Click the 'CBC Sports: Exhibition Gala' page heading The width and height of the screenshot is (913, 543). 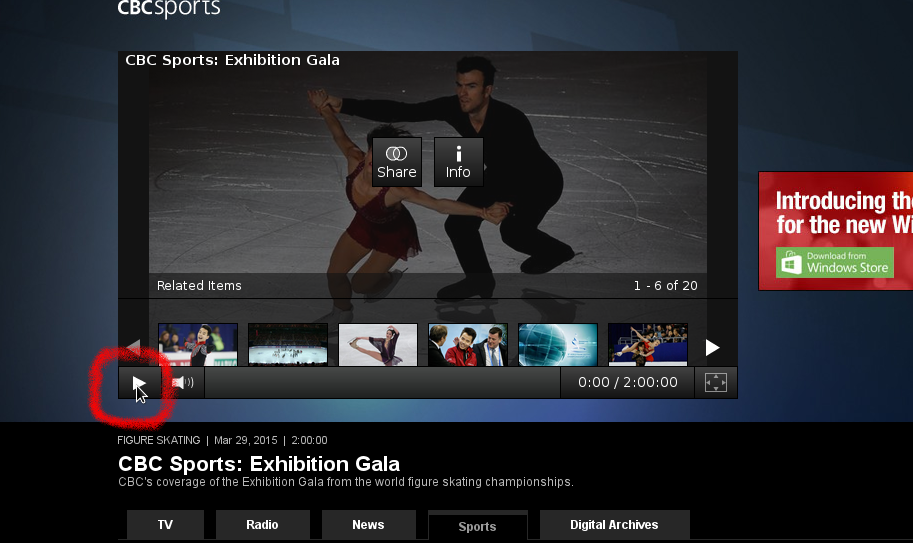[259, 464]
